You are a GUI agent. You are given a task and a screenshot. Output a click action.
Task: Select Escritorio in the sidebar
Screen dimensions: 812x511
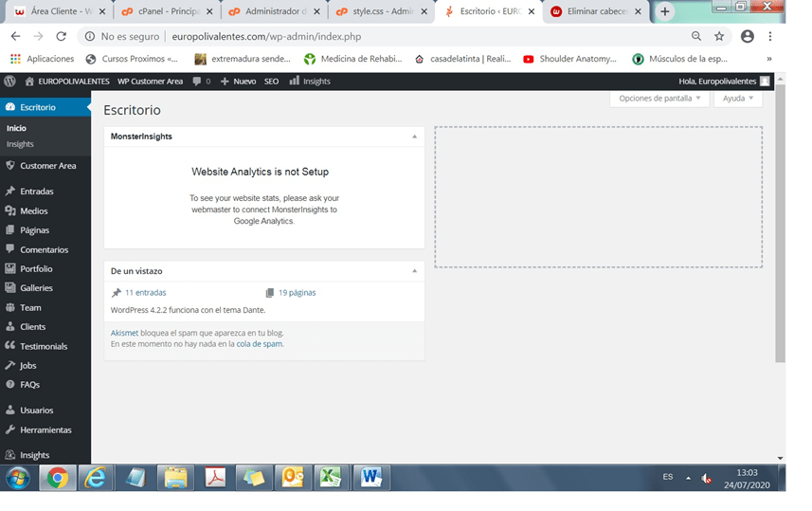tap(45, 107)
